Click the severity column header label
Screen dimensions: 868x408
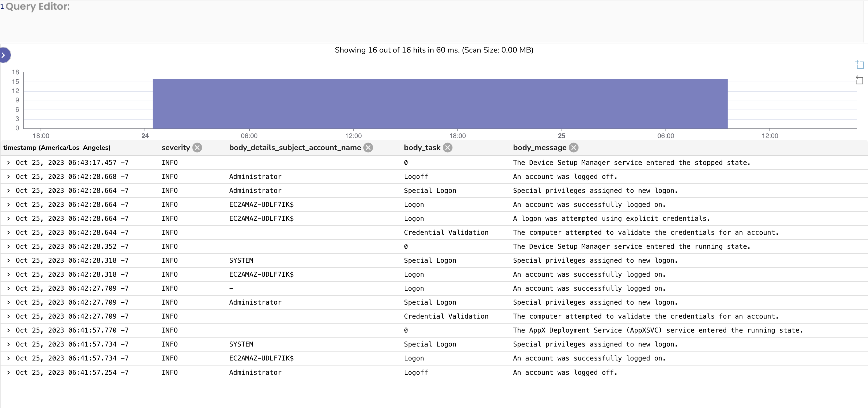176,148
